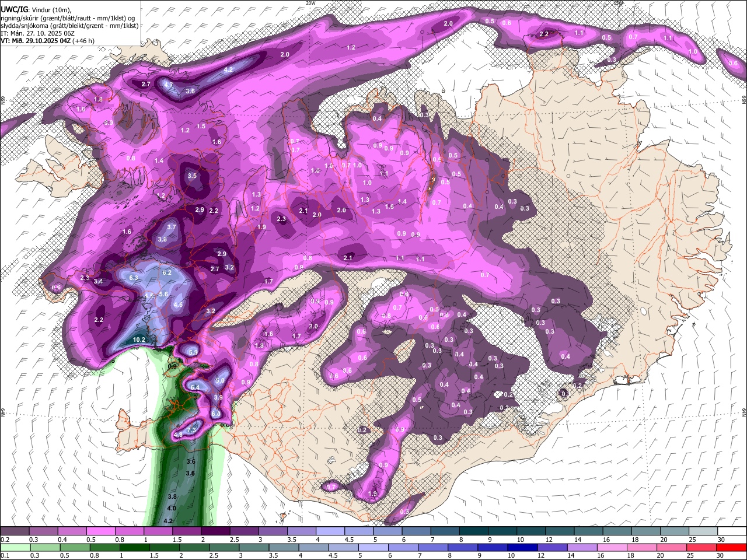Click the "slydda/snjókoma" description line
This screenshot has width=747, height=560.
click(x=69, y=26)
